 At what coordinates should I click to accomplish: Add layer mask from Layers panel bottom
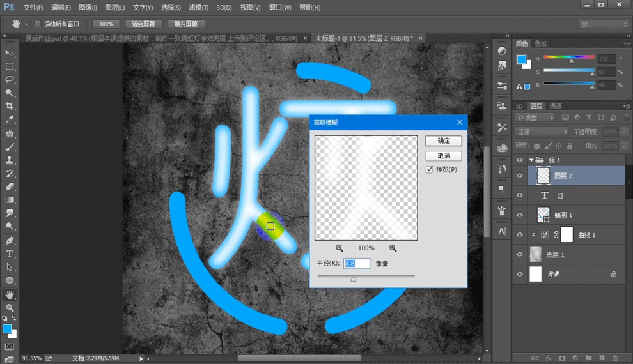[561, 358]
